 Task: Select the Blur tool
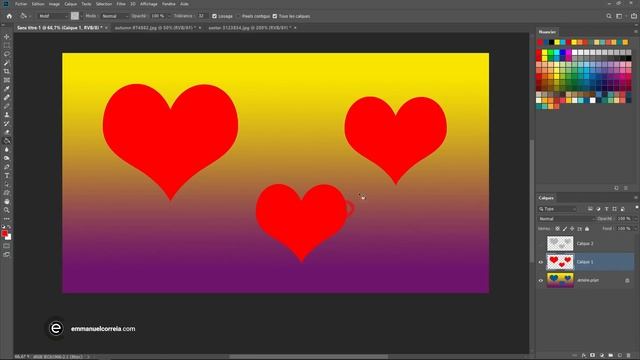tap(7, 149)
